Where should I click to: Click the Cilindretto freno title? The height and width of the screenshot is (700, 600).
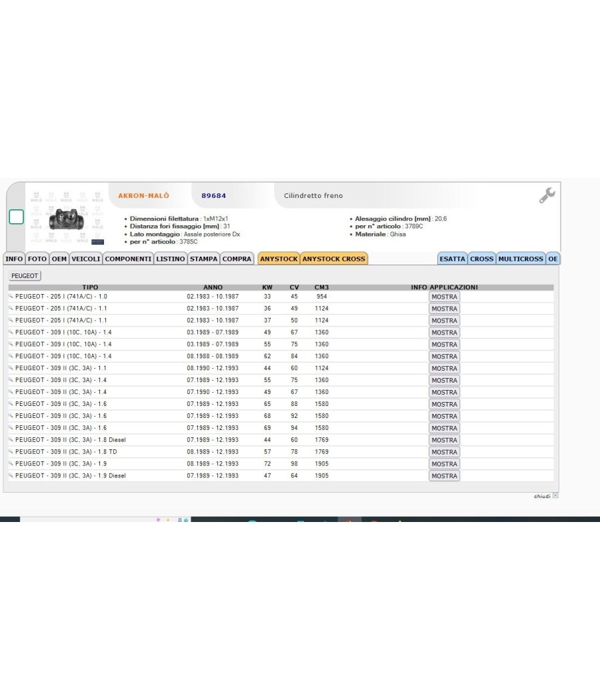[313, 195]
